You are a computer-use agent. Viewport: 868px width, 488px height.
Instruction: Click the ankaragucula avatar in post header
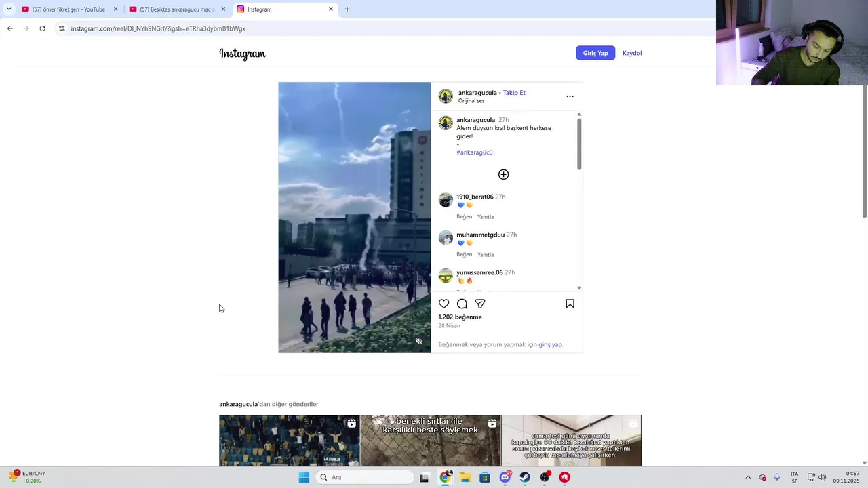446,96
